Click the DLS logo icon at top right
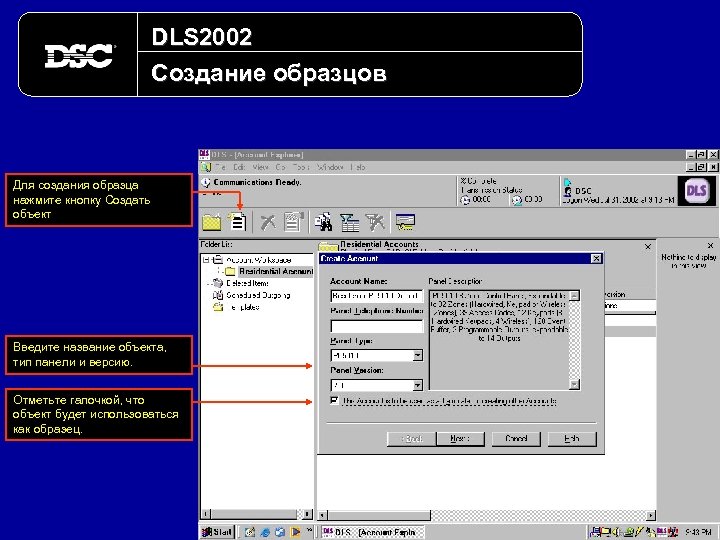Viewport: 720px width, 540px height. click(x=696, y=191)
